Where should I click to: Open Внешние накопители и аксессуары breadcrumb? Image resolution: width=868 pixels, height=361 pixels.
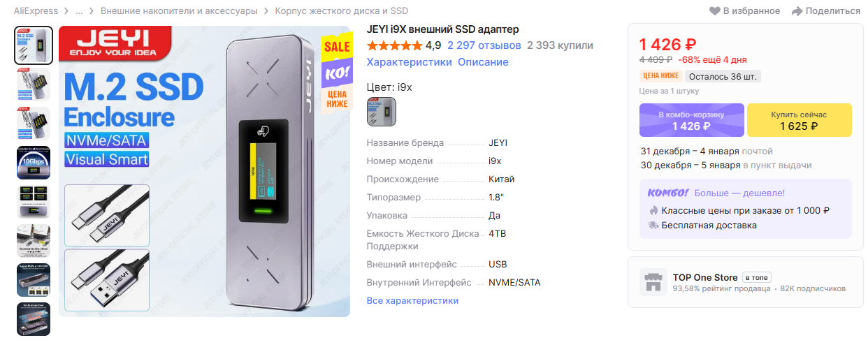[179, 11]
